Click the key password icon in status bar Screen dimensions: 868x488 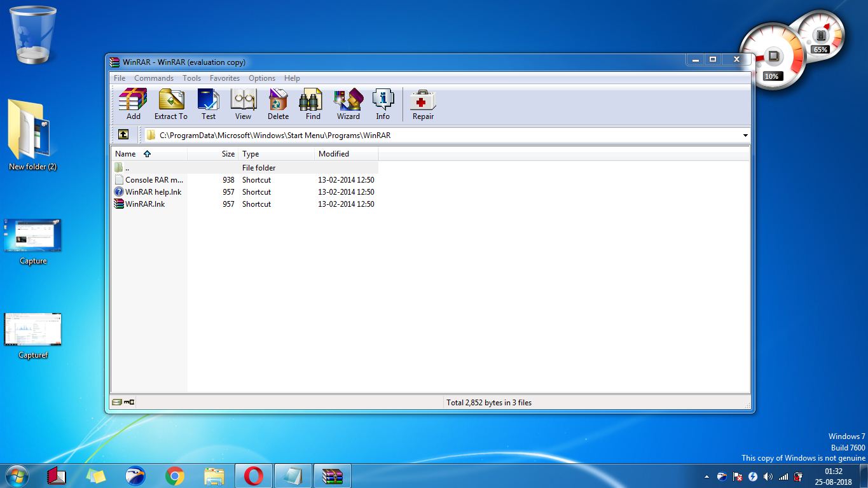click(128, 402)
